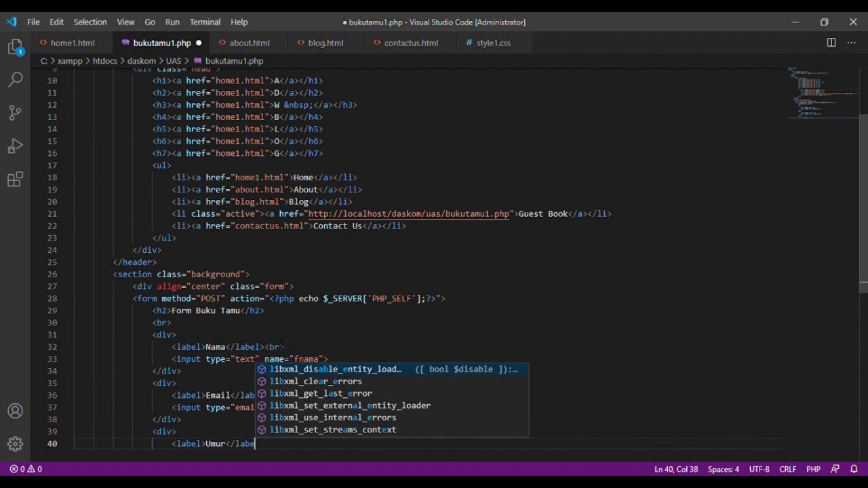Select libxml_use_internal_errors suggestion
This screenshot has width=868, height=488.
[392, 418]
